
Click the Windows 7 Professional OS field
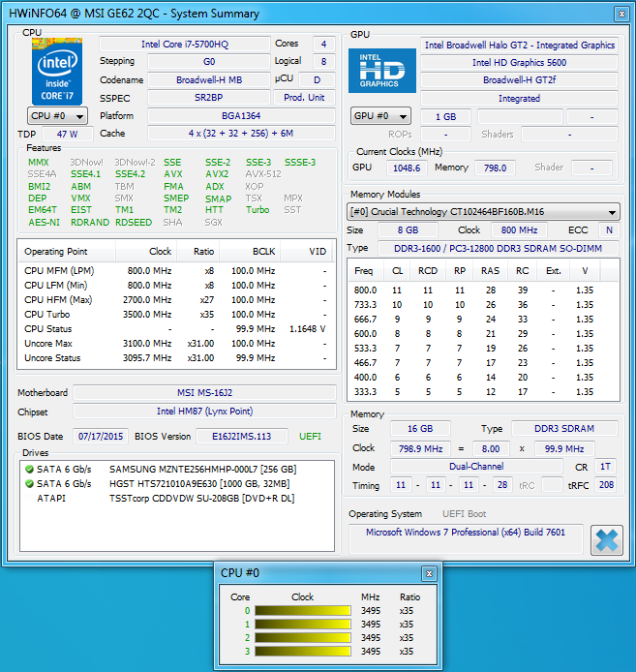pyautogui.click(x=466, y=538)
